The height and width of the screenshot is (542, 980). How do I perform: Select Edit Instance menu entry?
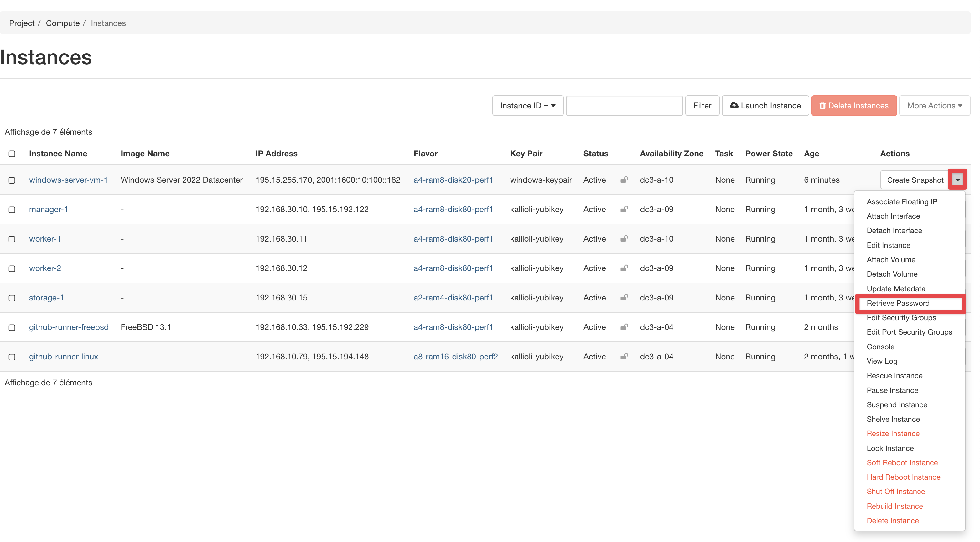coord(888,245)
